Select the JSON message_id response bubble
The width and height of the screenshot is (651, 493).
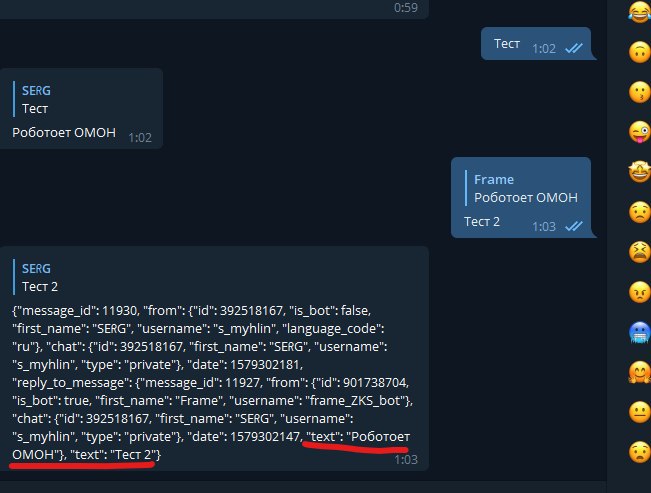(x=214, y=358)
